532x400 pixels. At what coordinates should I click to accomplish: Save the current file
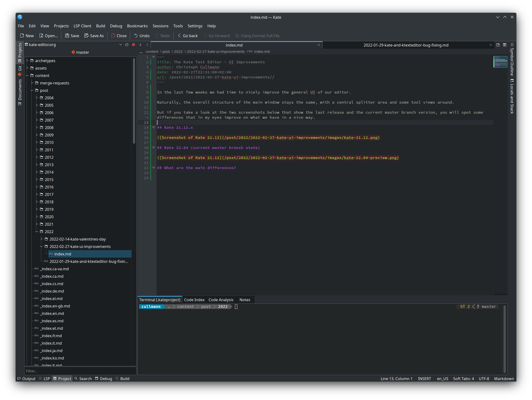pyautogui.click(x=72, y=35)
